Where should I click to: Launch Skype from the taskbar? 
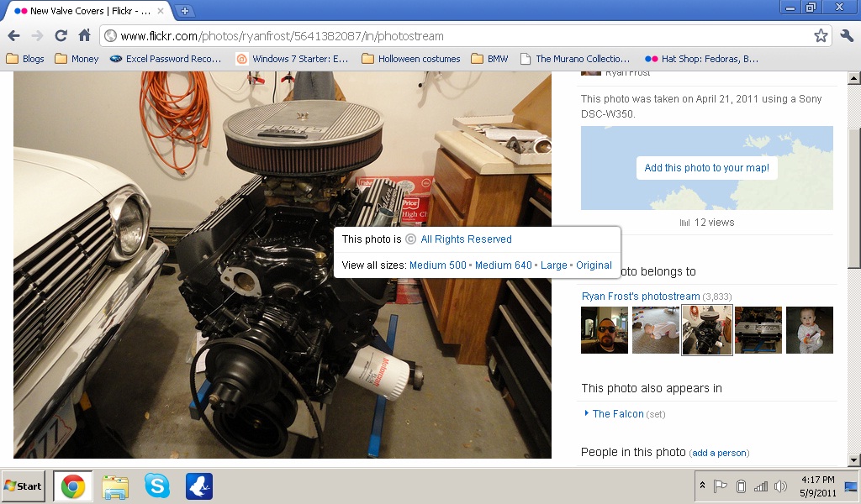click(x=156, y=486)
